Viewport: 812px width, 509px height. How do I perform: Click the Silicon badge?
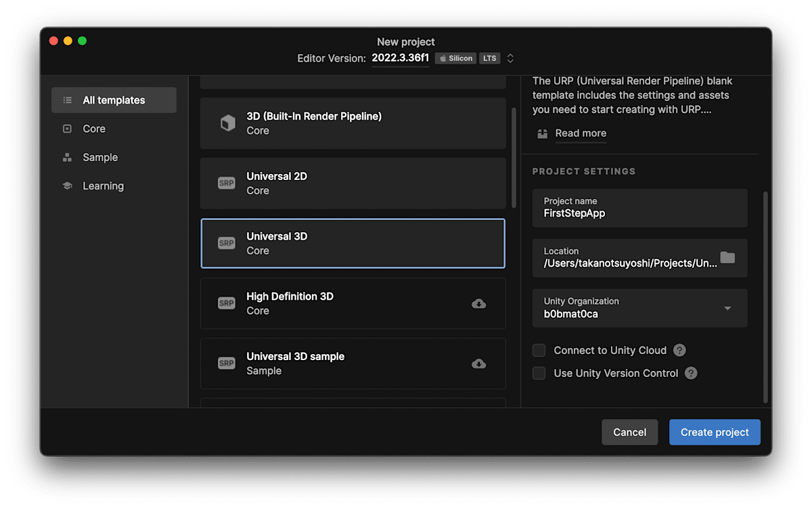[456, 58]
